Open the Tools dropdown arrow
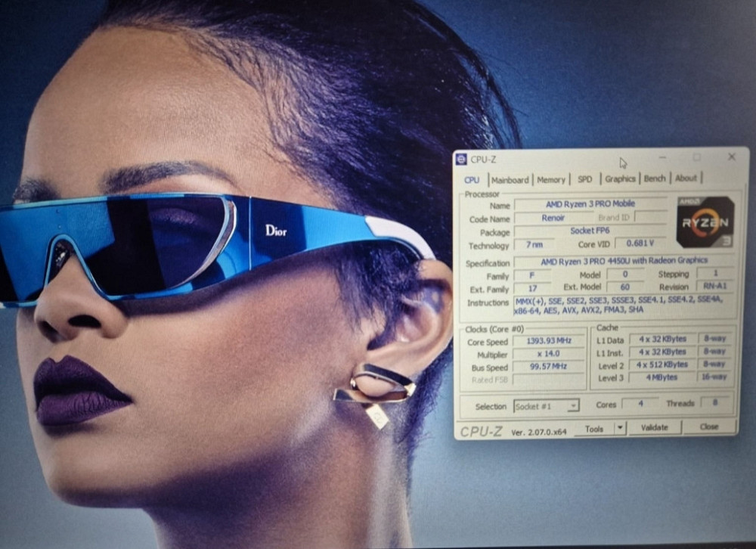Screen dimensions: 756x549 (x=620, y=428)
